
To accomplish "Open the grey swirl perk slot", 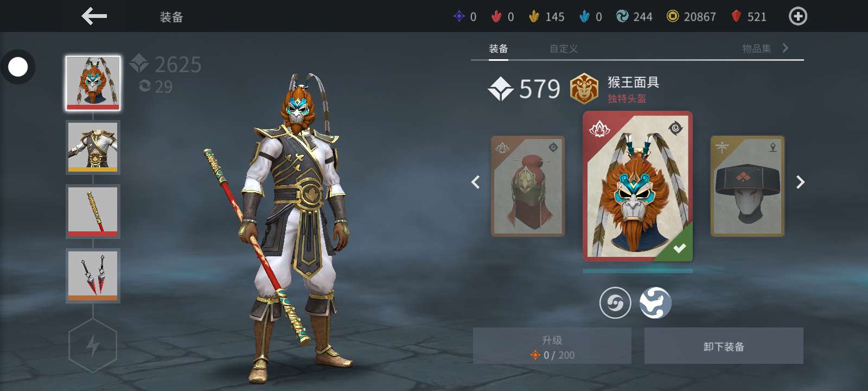I will 615,303.
